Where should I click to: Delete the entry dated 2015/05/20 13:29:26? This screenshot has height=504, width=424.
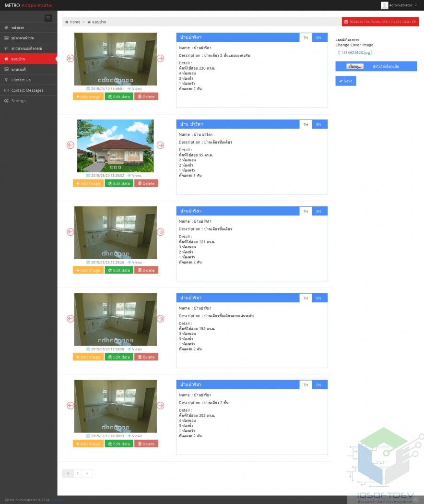tap(146, 270)
